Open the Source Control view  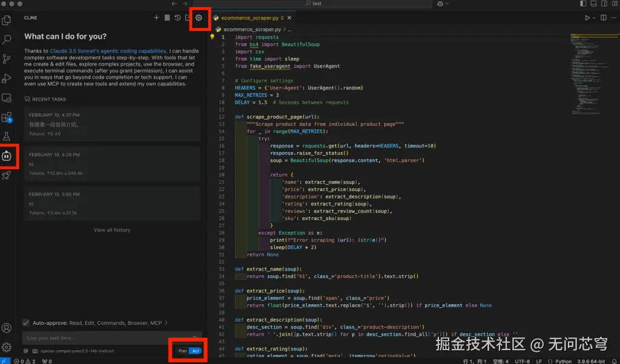[6, 59]
